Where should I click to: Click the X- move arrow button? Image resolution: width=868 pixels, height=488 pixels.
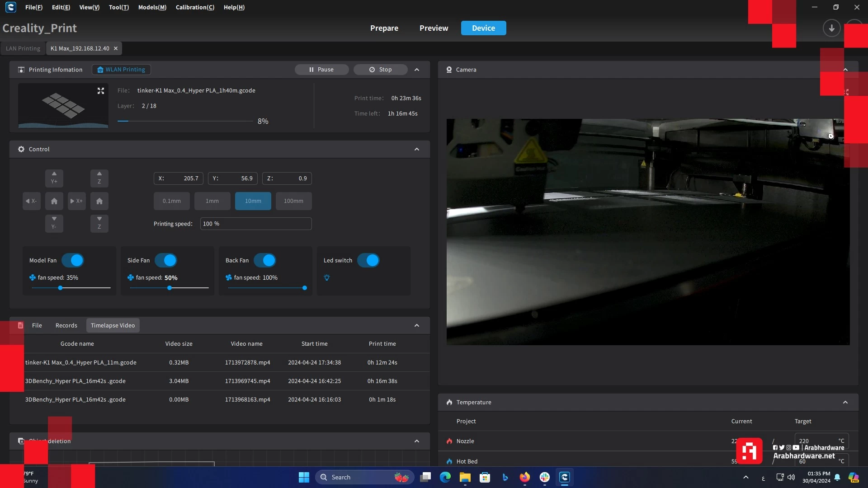click(x=31, y=201)
